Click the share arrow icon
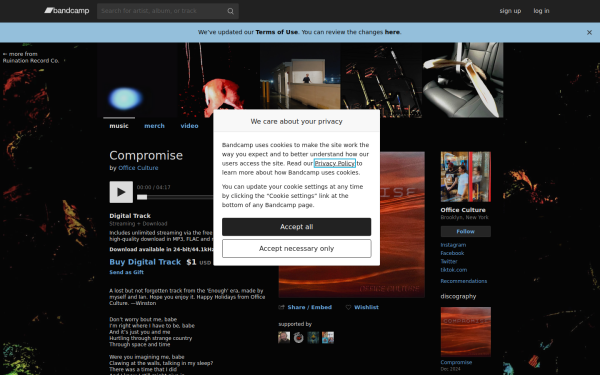Image resolution: width=600 pixels, height=375 pixels. coord(282,307)
